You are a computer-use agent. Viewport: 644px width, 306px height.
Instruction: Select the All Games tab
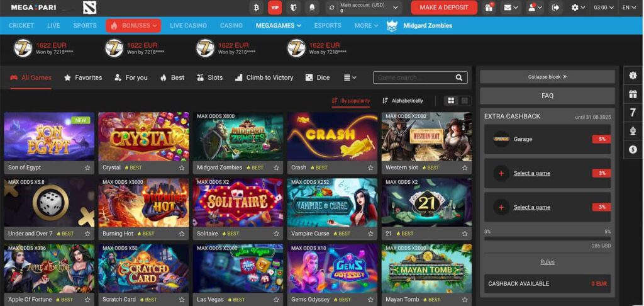(31, 77)
